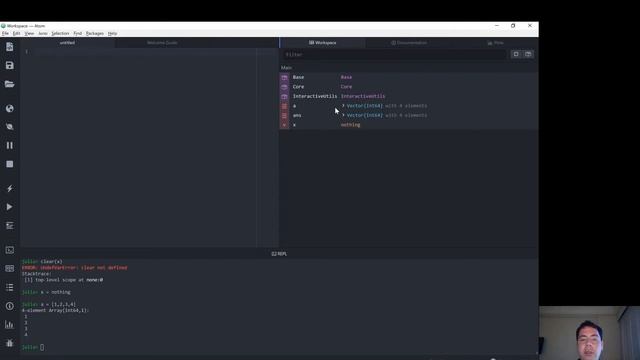Screen dimensions: 640x360
Task: Open the Juno menu
Action: pyautogui.click(x=43, y=33)
